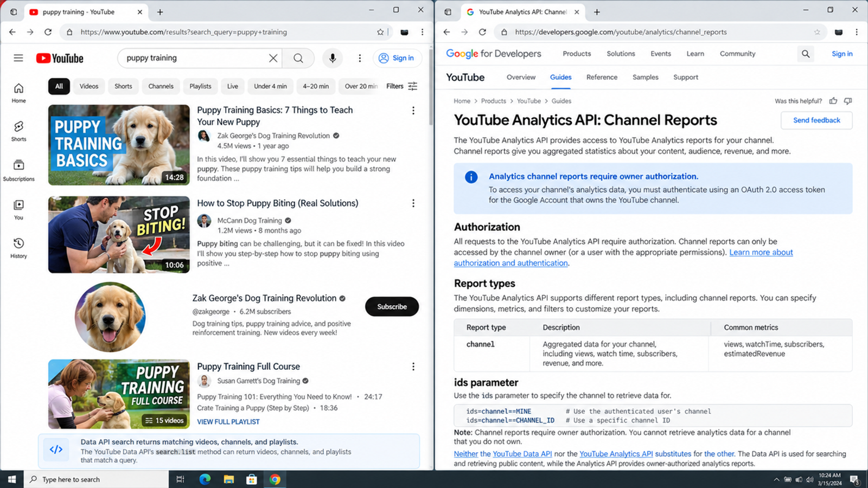The image size is (868, 488).
Task: Go to Home in YouTube sidebar
Action: coord(18,93)
